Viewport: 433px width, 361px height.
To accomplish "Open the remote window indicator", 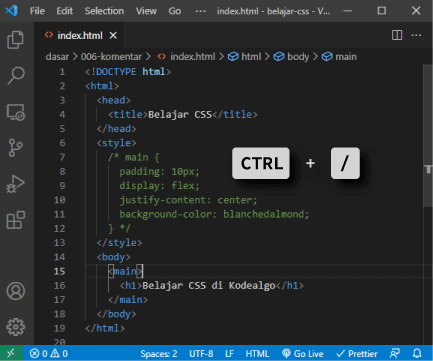I will click(11, 353).
